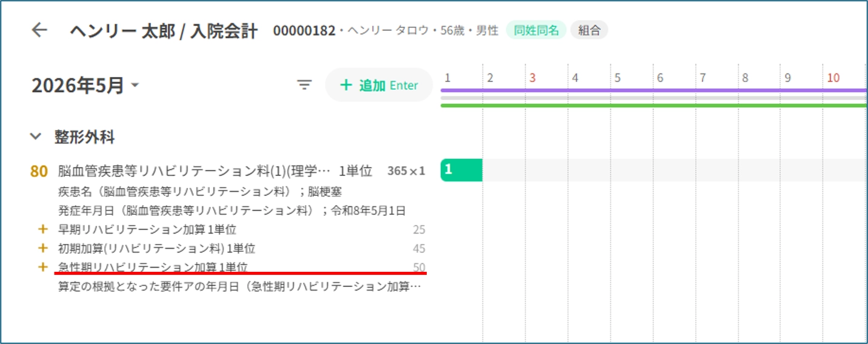The image size is (868, 344).
Task: Click the 疾患名 脳梗塞 comment line
Action: [200, 192]
